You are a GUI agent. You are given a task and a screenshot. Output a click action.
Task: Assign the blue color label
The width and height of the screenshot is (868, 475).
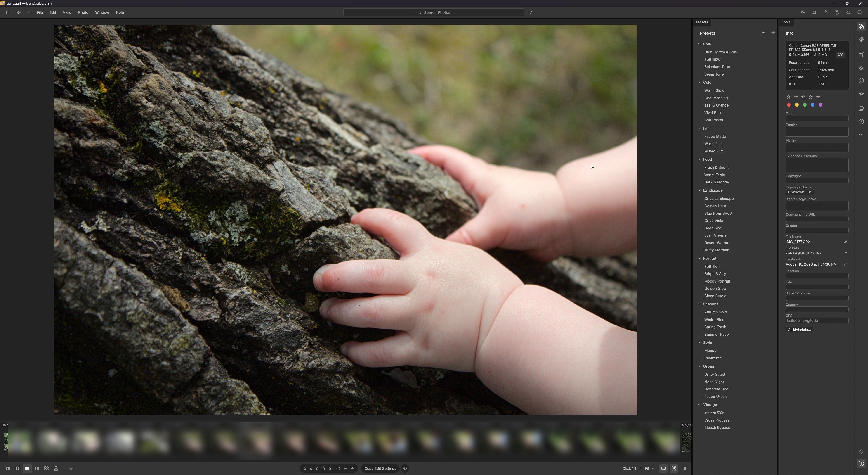pos(812,105)
